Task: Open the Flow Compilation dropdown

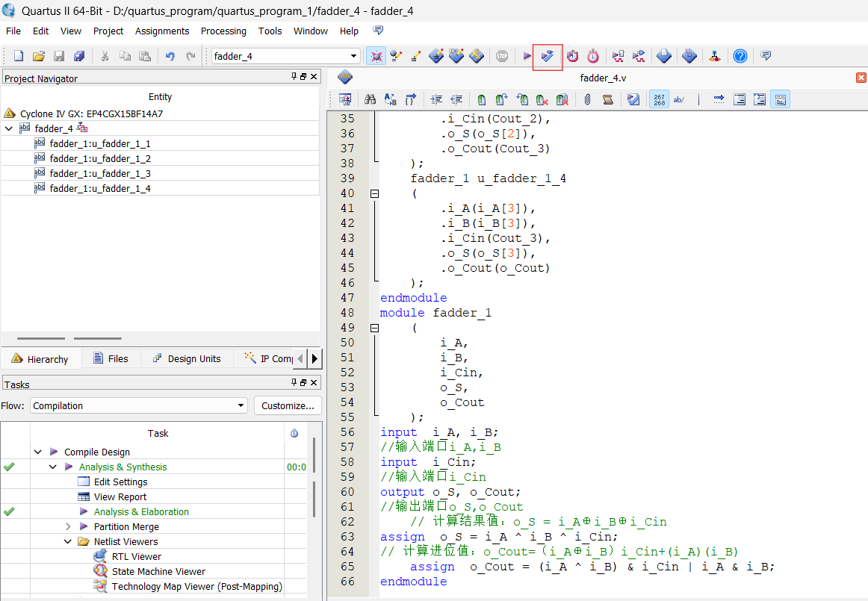Action: point(241,405)
